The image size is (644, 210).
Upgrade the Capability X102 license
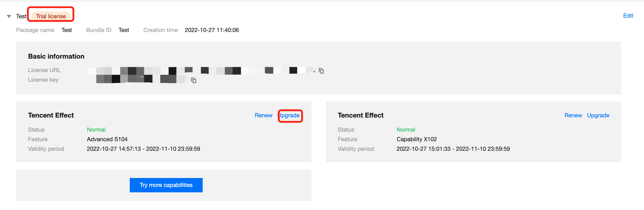[598, 115]
